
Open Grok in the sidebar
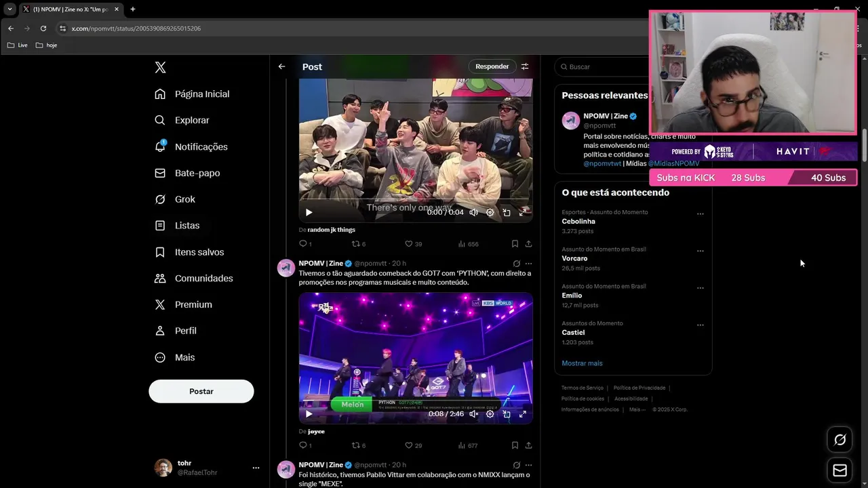tap(174, 199)
